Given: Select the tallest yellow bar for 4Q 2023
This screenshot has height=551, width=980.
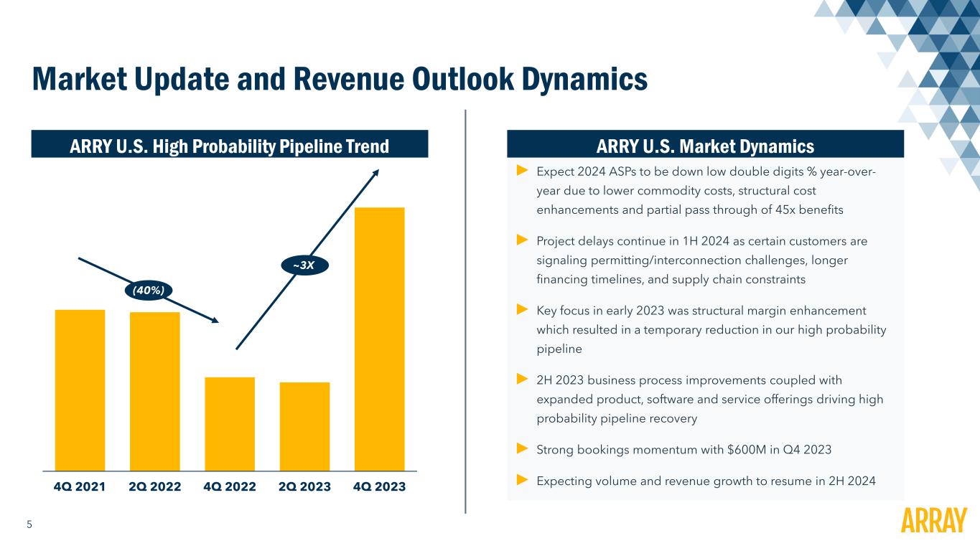Looking at the screenshot, I should 380,337.
